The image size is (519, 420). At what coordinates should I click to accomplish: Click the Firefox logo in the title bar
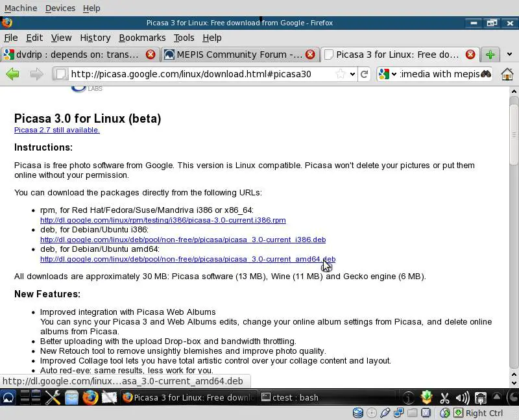[7, 23]
